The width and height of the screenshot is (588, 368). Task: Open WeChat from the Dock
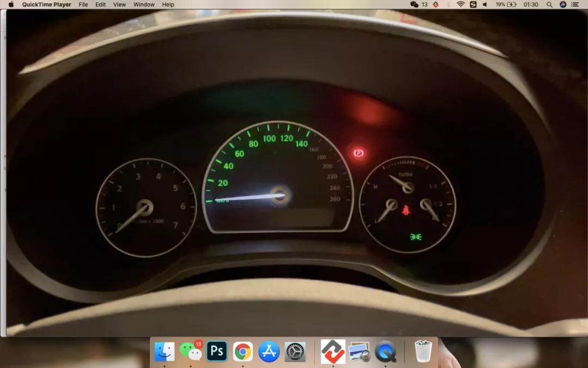point(191,352)
